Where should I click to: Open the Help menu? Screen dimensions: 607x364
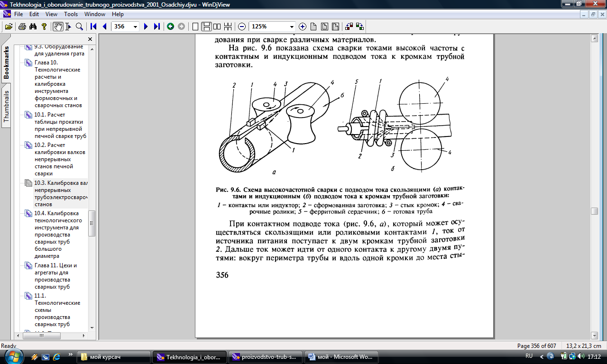click(x=118, y=14)
